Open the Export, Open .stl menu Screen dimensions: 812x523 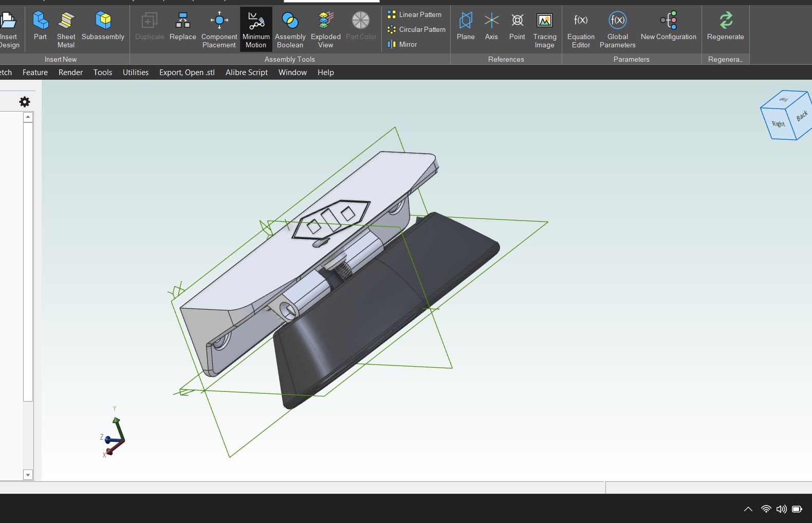tap(187, 73)
